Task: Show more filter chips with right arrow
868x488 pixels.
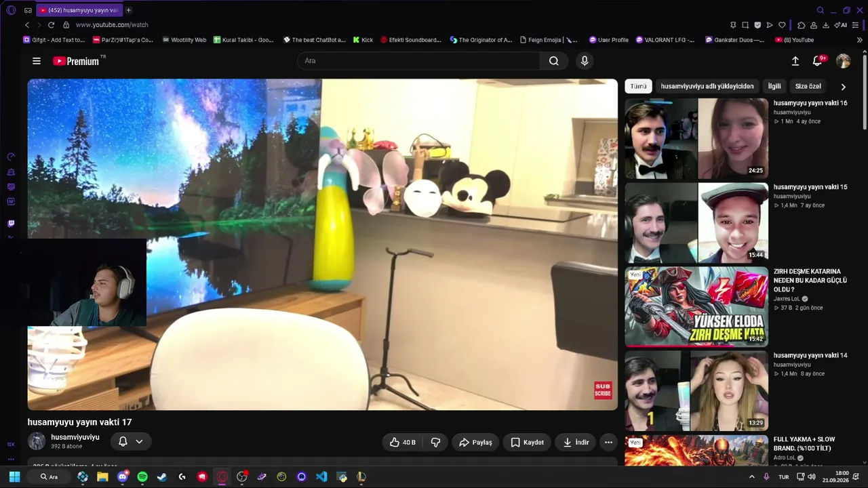Action: click(x=844, y=87)
